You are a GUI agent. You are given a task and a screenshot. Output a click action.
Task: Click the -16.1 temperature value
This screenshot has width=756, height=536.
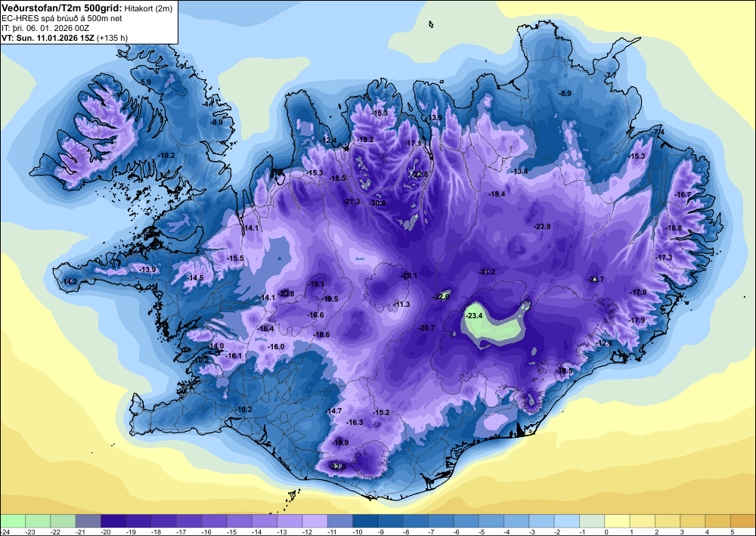click(234, 356)
